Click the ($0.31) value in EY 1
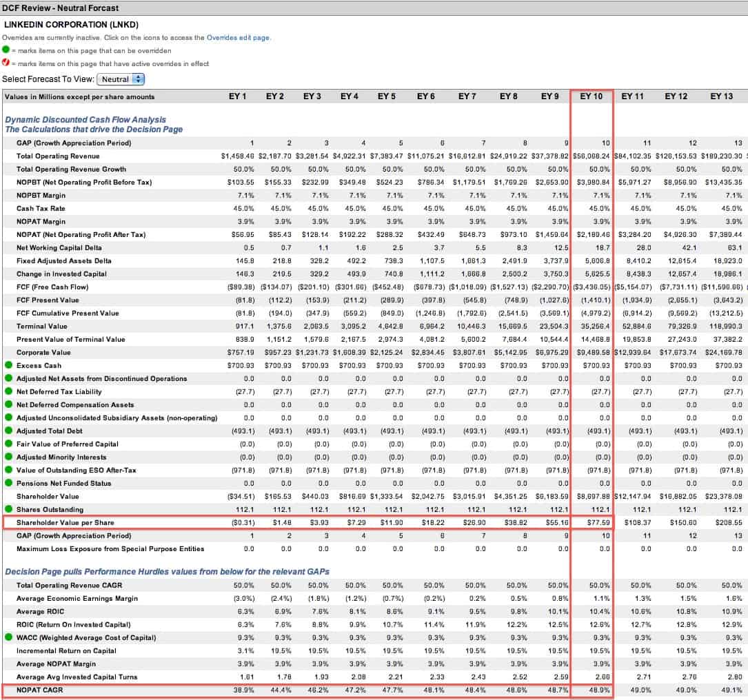Viewport: 748px width, 700px height. point(243,523)
